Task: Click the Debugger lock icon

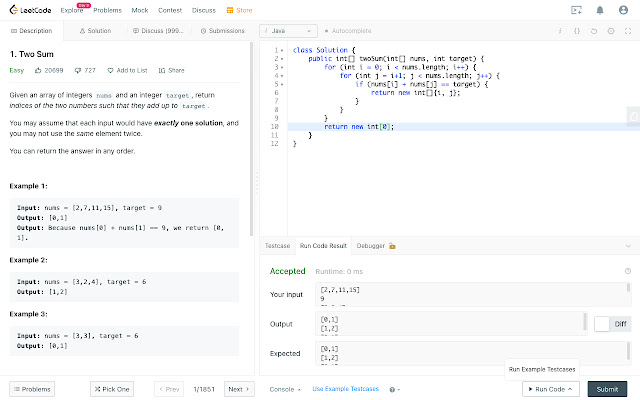Action: (x=392, y=246)
